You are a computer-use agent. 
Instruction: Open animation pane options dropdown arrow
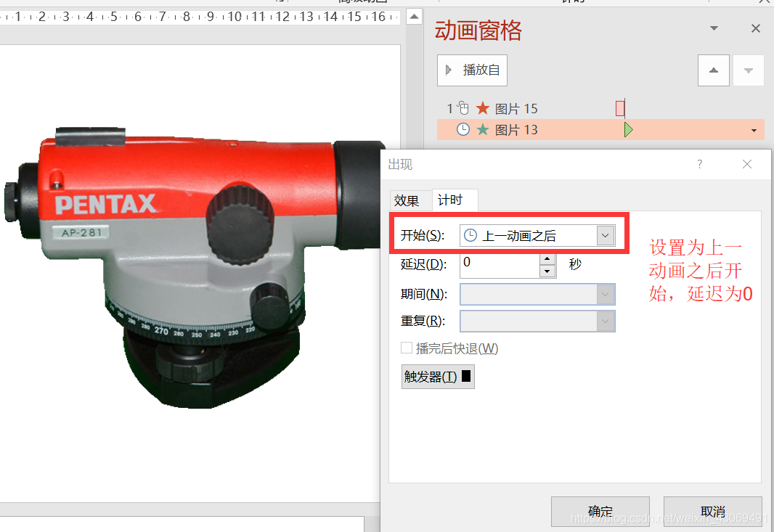tap(714, 28)
